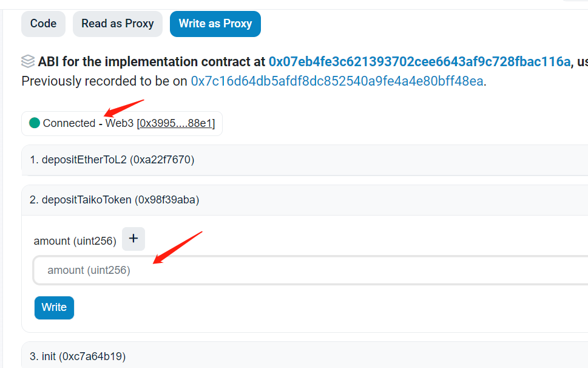Click the amount (uint256) field label

click(x=75, y=241)
